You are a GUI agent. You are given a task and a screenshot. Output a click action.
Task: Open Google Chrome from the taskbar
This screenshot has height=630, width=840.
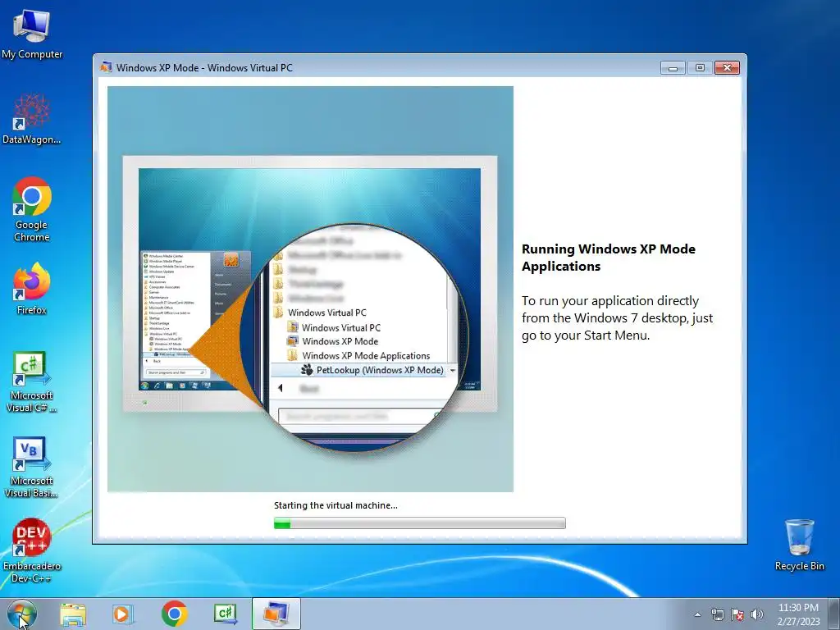pos(174,614)
